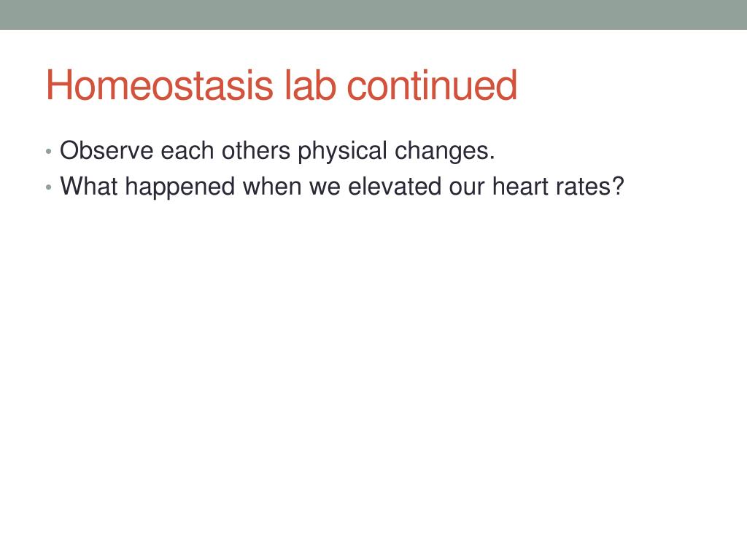
Task: Click the word 'Homeostasis' in the title
Action: (x=160, y=85)
